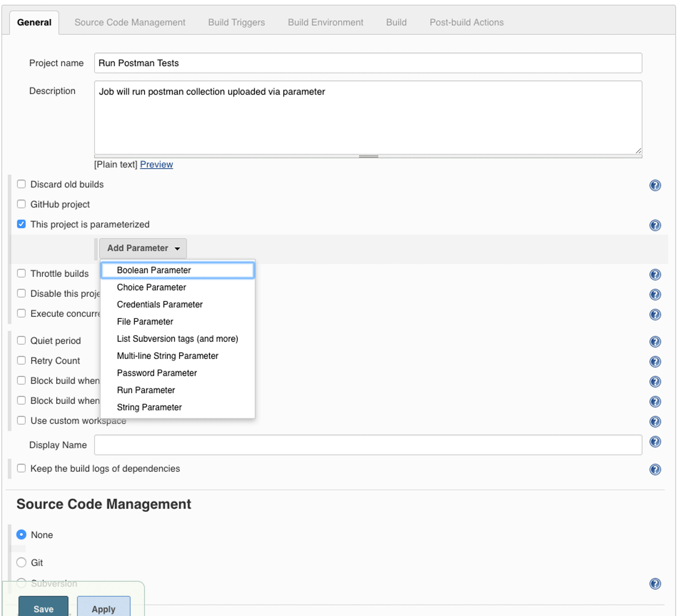Image resolution: width=685 pixels, height=616 pixels.
Task: Open help icon beside Throttle builds
Action: point(655,275)
